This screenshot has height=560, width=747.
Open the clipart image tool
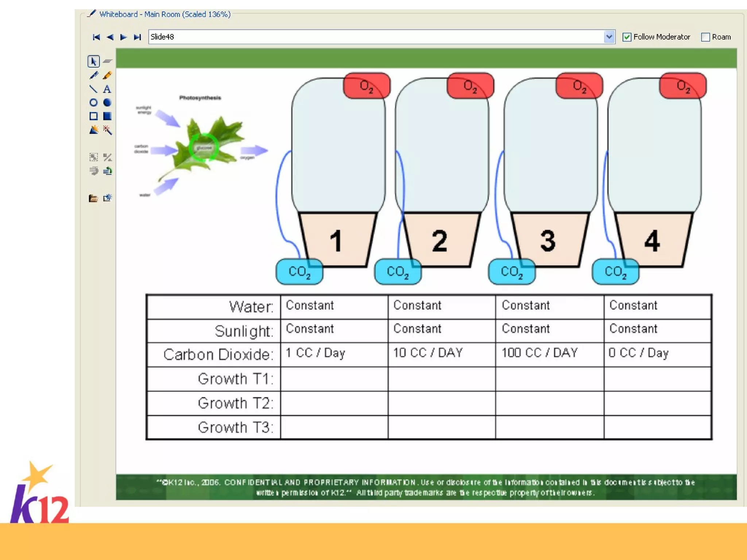click(94, 130)
